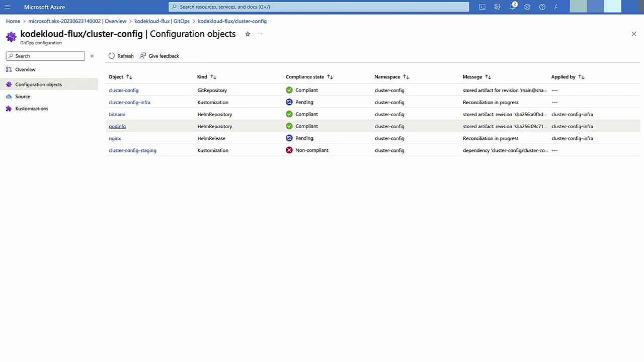Viewport: 644px width, 362px height.
Task: Open the bitnami object link
Action: (117, 114)
